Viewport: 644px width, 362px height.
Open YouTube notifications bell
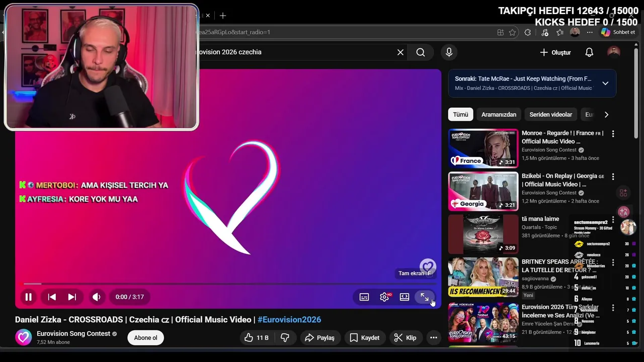point(589,52)
